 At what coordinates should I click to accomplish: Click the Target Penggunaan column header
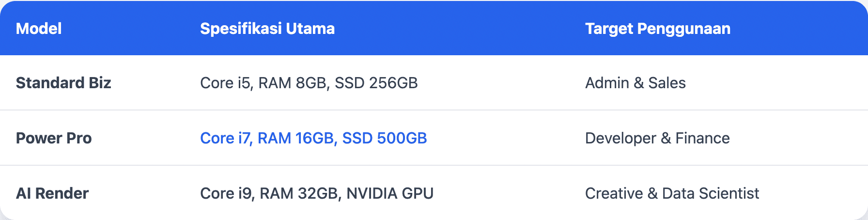[658, 29]
